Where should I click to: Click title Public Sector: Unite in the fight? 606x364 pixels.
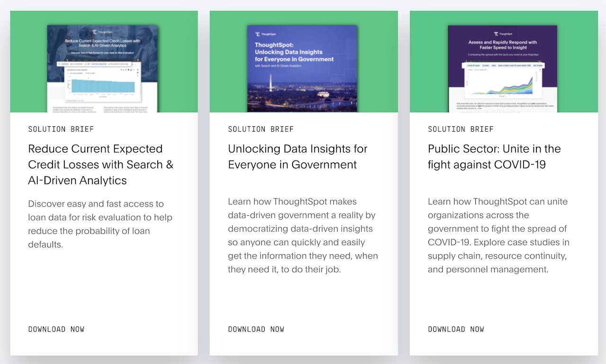(494, 157)
